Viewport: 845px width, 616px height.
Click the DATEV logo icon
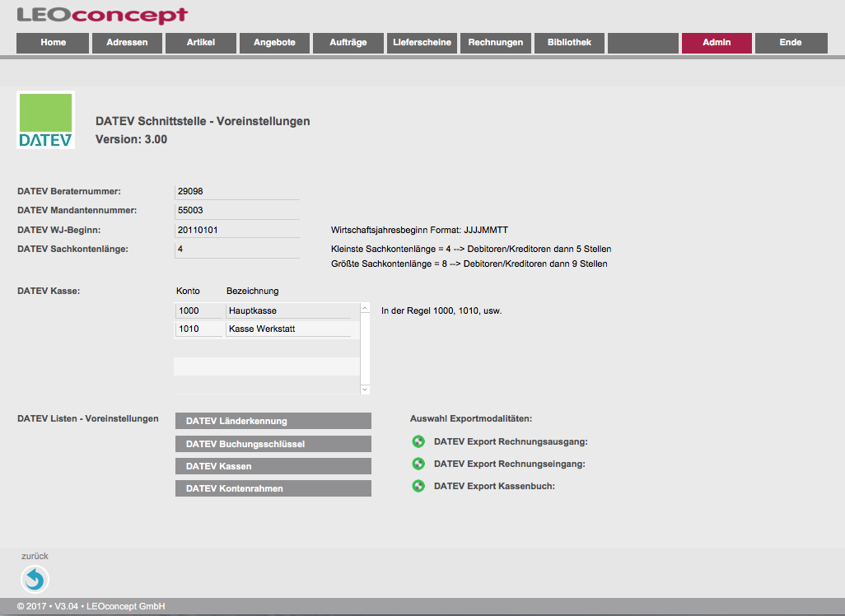click(x=46, y=119)
